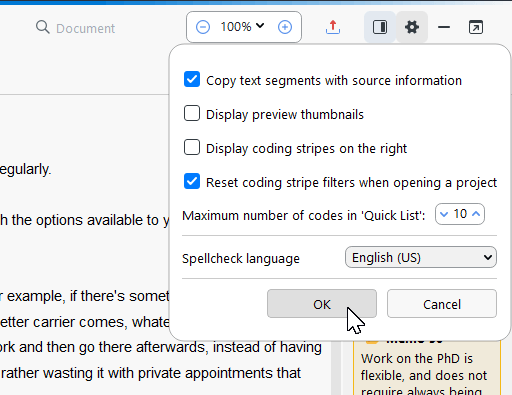This screenshot has height=395, width=512.
Task: Enable Display preview thumbnails
Action: 192,113
